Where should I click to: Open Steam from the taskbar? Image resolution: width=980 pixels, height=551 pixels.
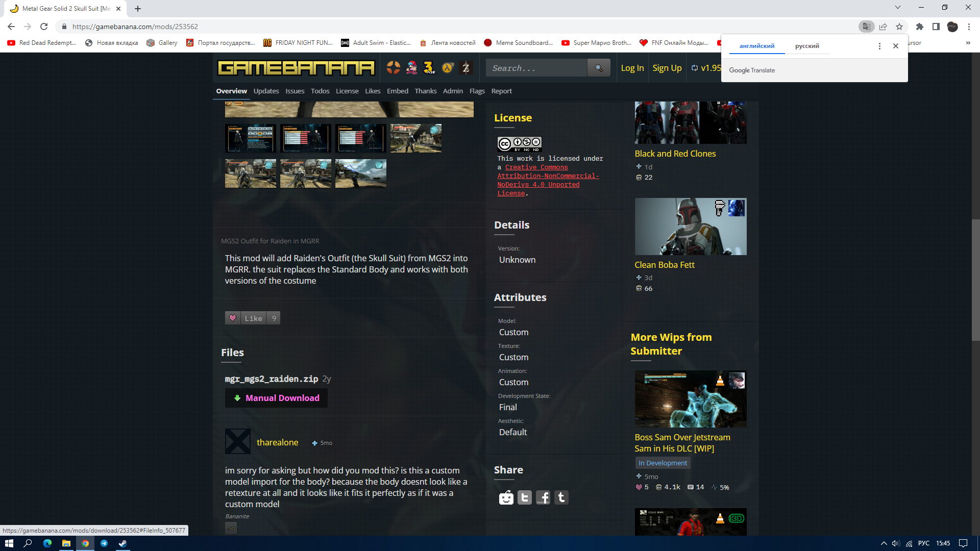coord(123,543)
